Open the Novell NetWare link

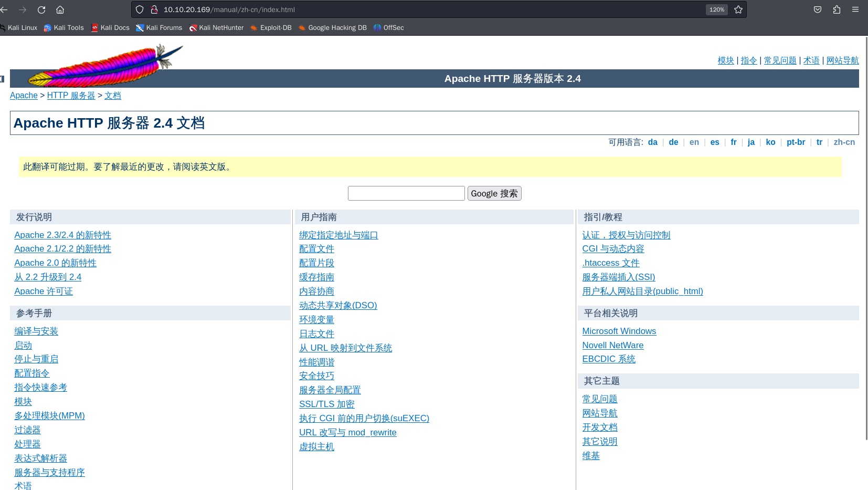[x=613, y=346]
